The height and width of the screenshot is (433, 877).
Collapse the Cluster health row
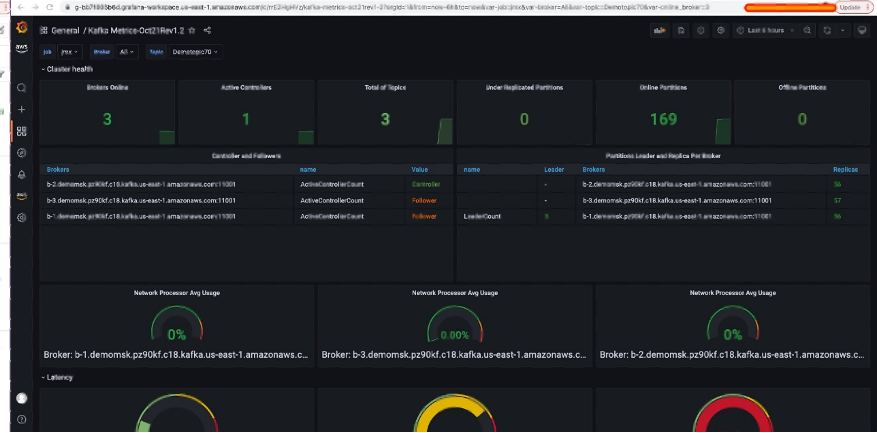click(x=67, y=69)
